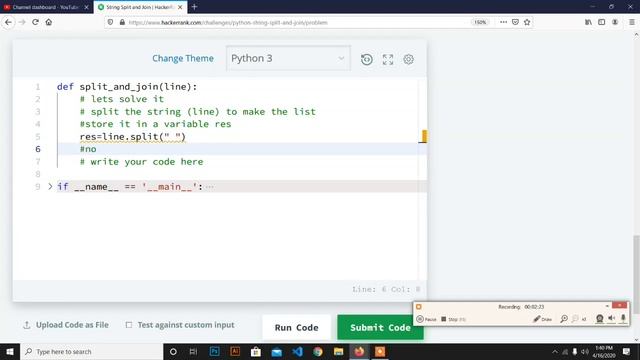The height and width of the screenshot is (360, 640).
Task: Reload the current page
Action: click(x=36, y=22)
